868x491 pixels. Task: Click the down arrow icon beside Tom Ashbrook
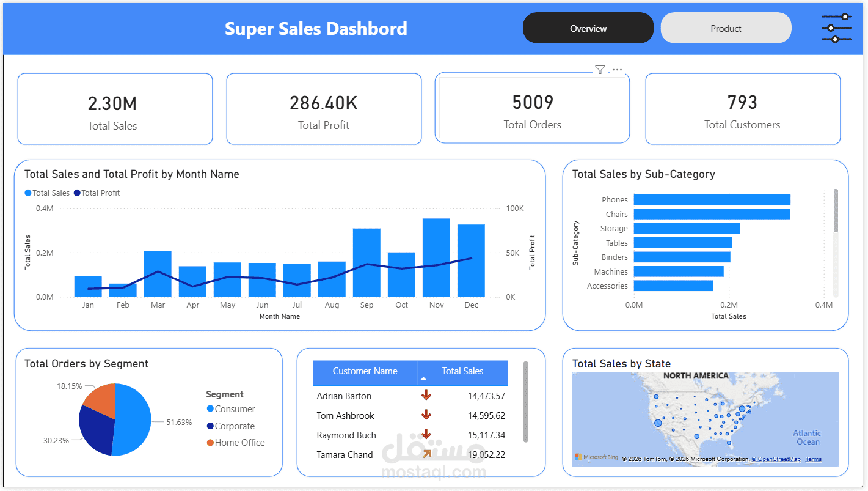point(426,415)
